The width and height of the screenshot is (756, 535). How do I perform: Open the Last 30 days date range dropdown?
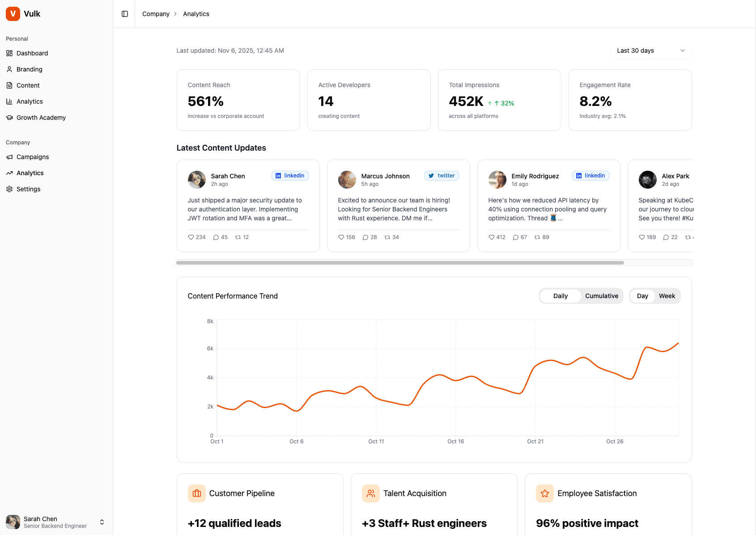coord(651,51)
